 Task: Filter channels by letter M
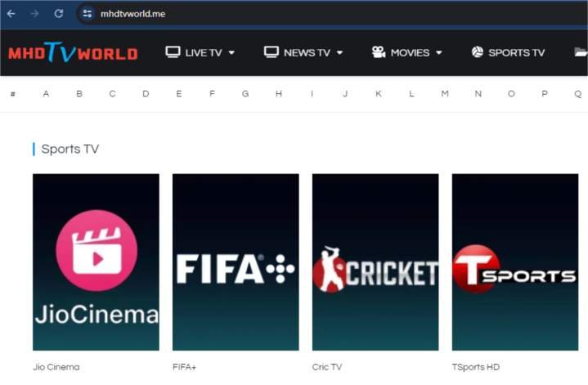point(445,94)
